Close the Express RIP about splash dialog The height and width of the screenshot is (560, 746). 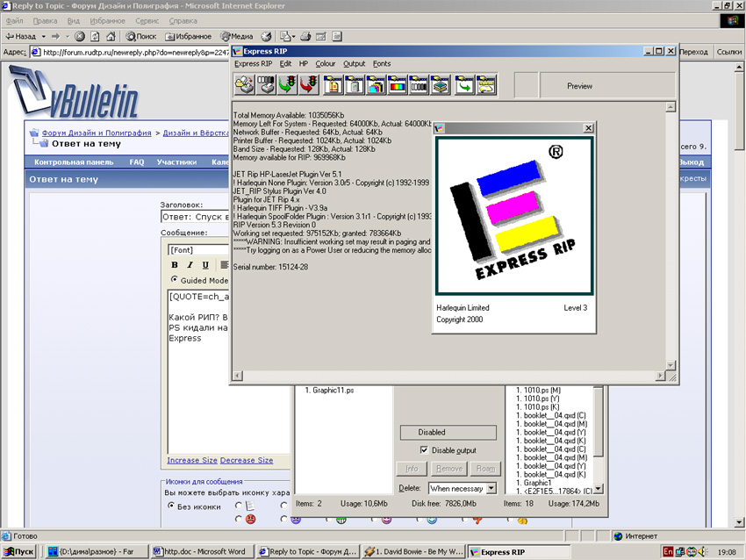pyautogui.click(x=588, y=128)
